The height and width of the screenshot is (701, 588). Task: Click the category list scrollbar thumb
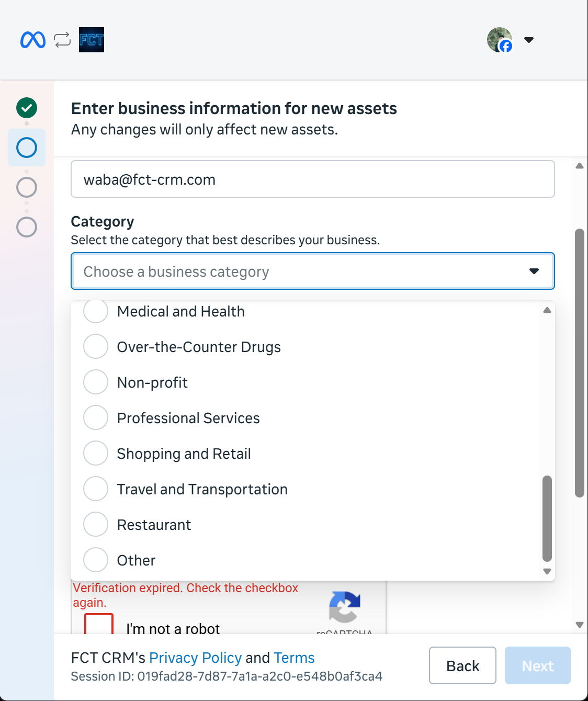547,518
